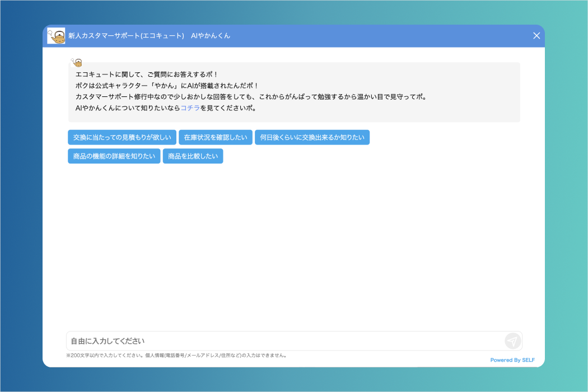Open the コチラ link in the greeting

pyautogui.click(x=190, y=108)
